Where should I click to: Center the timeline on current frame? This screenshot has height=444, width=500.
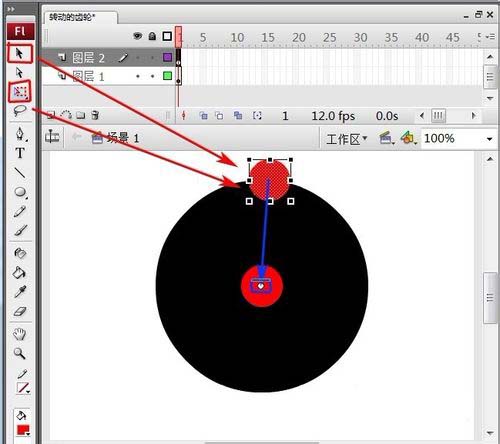183,116
